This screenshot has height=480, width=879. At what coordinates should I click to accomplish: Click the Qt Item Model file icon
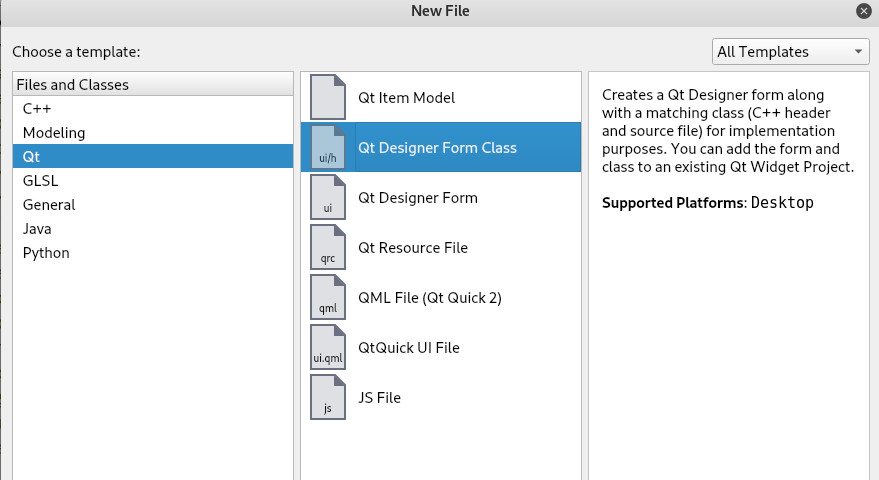pyautogui.click(x=328, y=97)
